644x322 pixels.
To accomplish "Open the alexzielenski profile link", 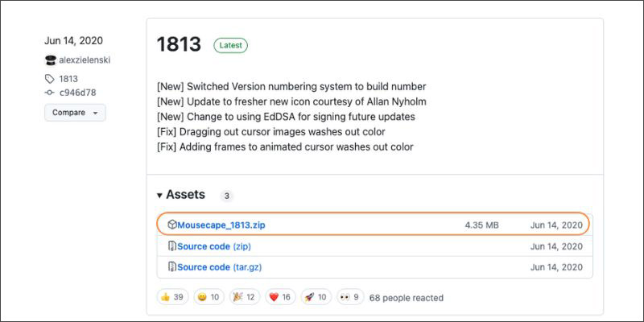I will [85, 60].
